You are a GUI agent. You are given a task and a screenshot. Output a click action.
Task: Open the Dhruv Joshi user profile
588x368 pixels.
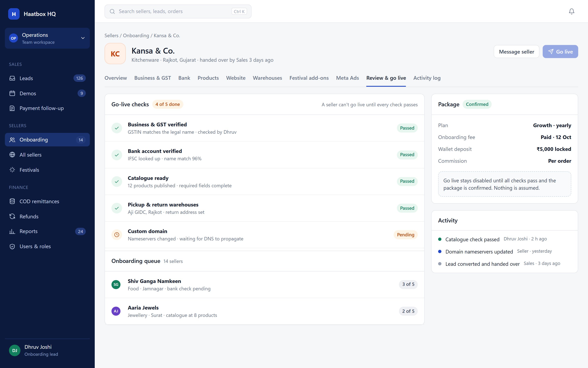(x=47, y=350)
